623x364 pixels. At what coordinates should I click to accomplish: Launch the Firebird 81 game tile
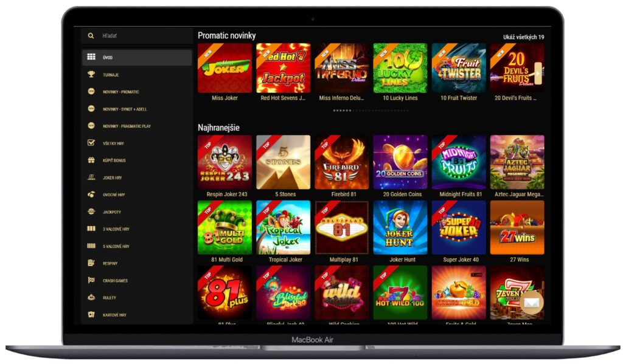(342, 162)
